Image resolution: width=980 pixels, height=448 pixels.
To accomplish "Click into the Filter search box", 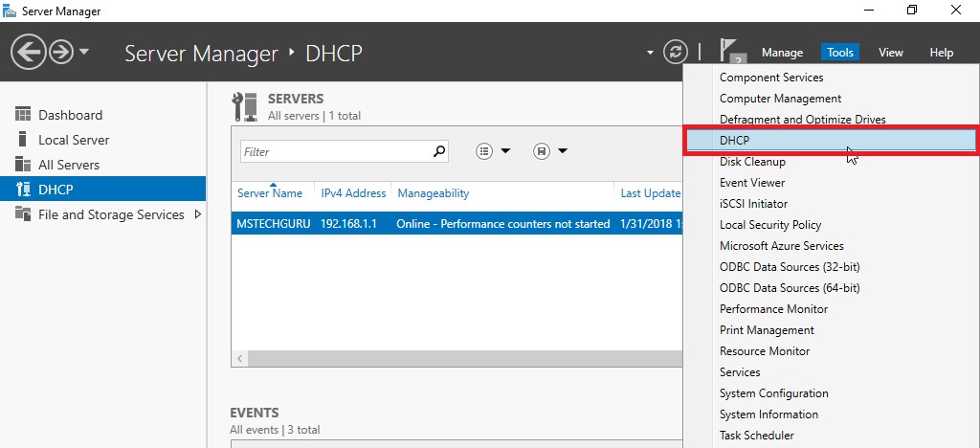I will click(336, 152).
